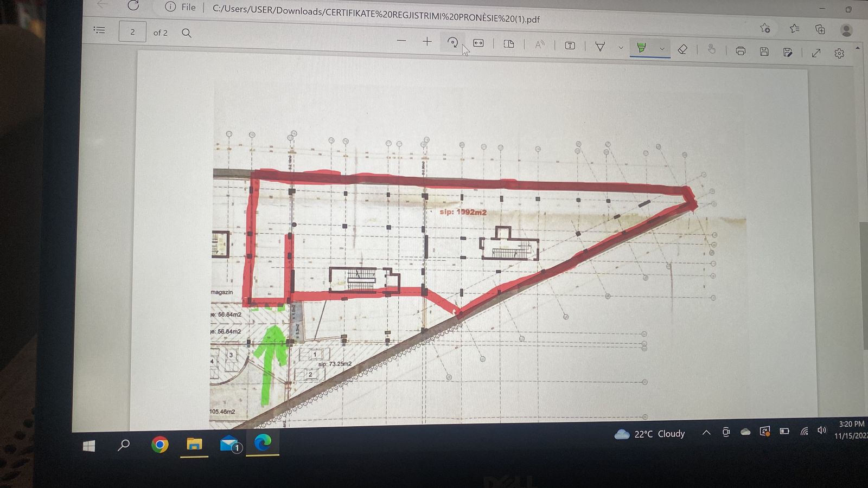Open the Mail app on the taskbar
The width and height of the screenshot is (868, 488).
(x=230, y=444)
